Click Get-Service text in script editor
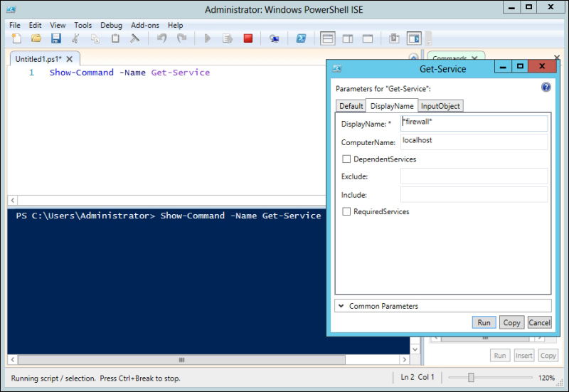 (x=181, y=73)
